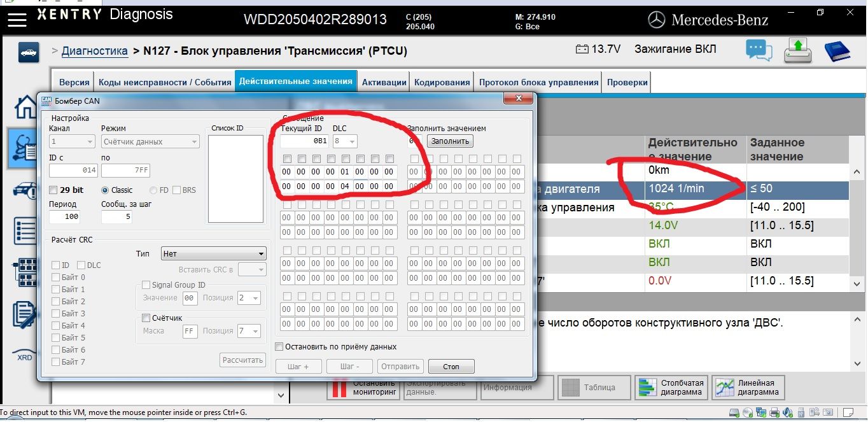Click the Стоп button

click(451, 366)
